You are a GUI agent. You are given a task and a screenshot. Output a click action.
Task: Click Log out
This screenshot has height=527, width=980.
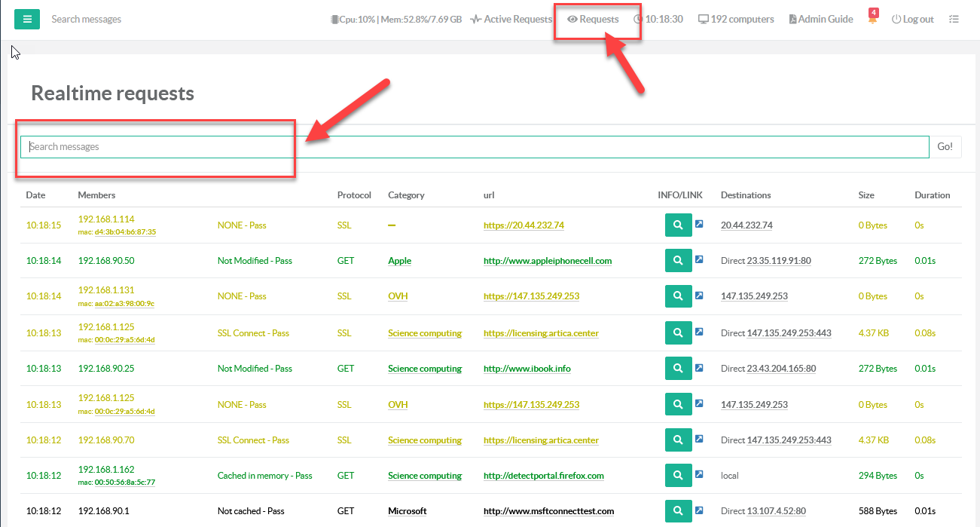click(912, 20)
